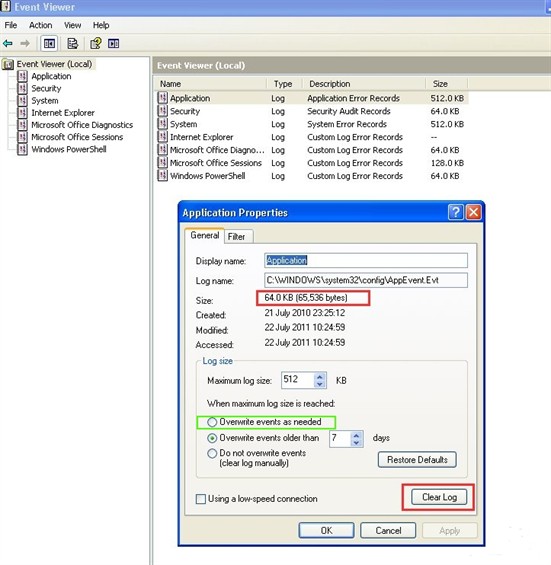Click the Forward arrow toolbar icon

tap(25, 44)
